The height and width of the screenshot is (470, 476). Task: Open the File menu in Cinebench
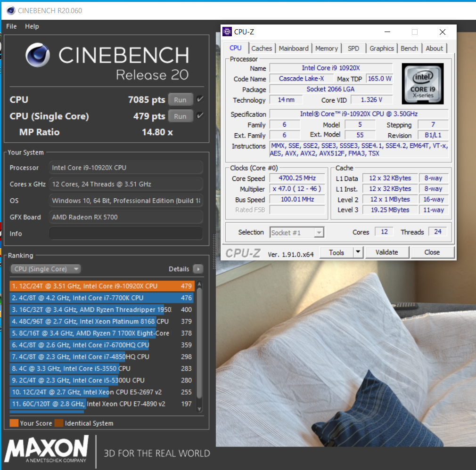(11, 26)
